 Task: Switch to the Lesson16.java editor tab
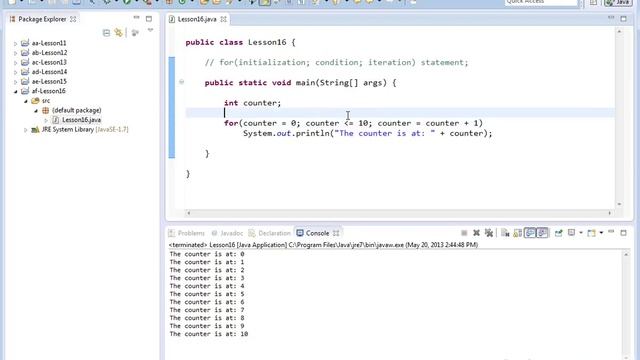click(x=197, y=19)
